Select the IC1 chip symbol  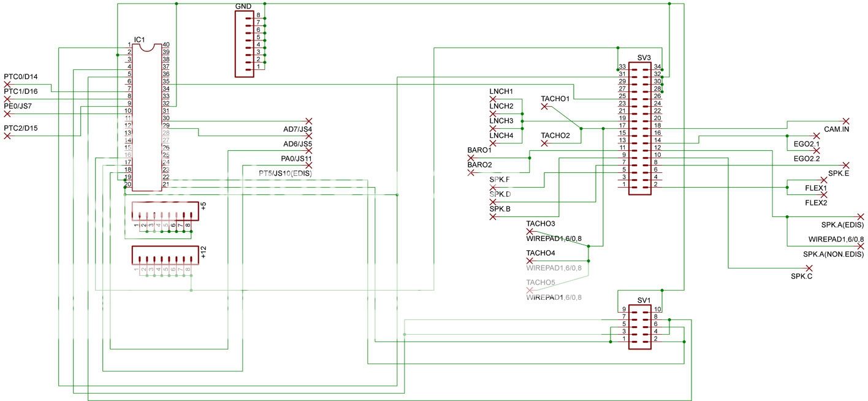147,116
